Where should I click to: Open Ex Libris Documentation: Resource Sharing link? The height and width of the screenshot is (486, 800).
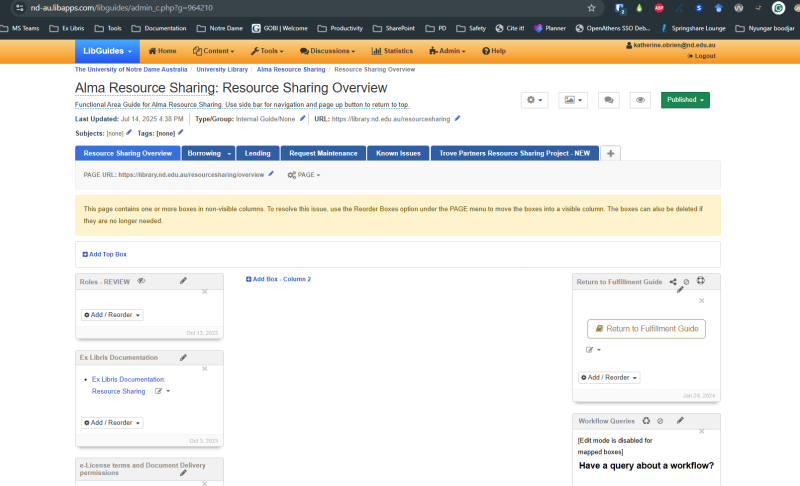click(x=128, y=385)
